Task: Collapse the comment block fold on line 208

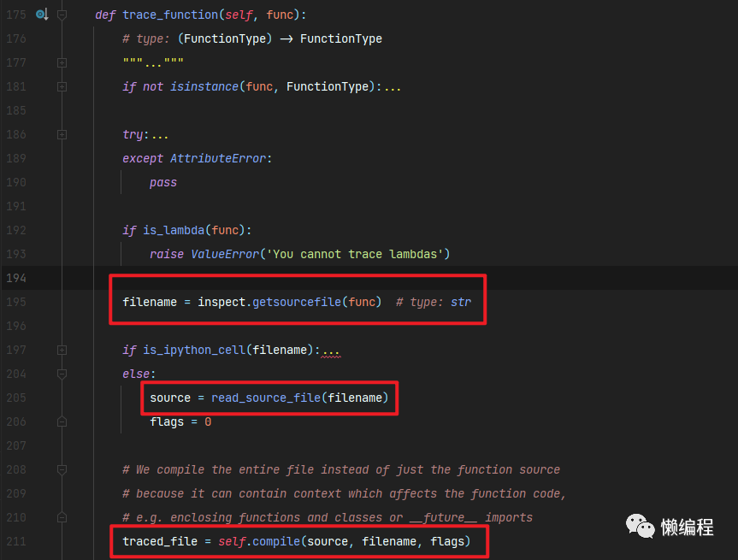Action: (x=62, y=469)
